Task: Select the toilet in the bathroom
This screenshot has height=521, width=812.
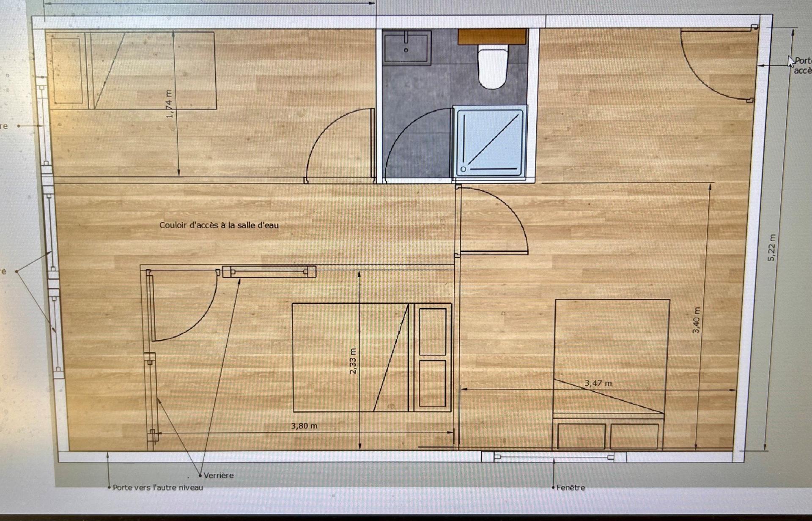Action: 492,67
